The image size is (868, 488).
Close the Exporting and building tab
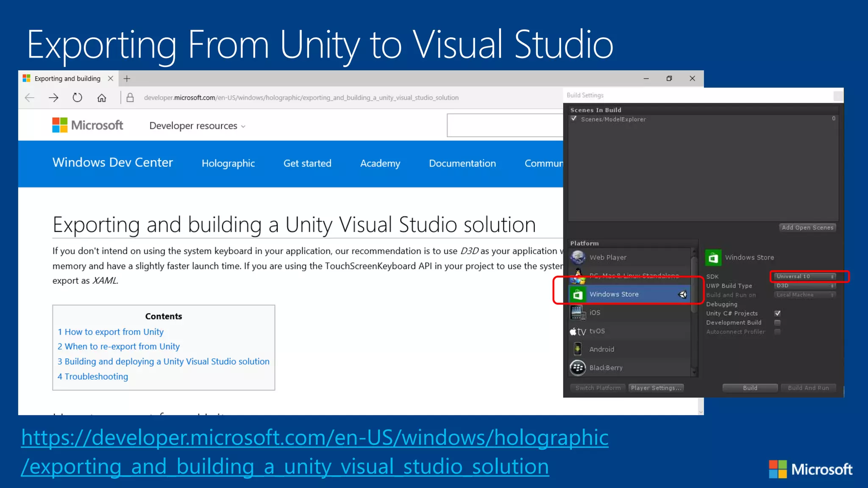click(x=110, y=78)
